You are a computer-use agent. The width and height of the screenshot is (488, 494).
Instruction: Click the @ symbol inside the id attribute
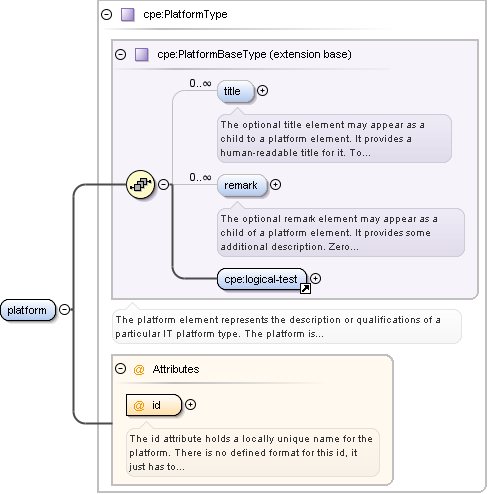tap(139, 405)
